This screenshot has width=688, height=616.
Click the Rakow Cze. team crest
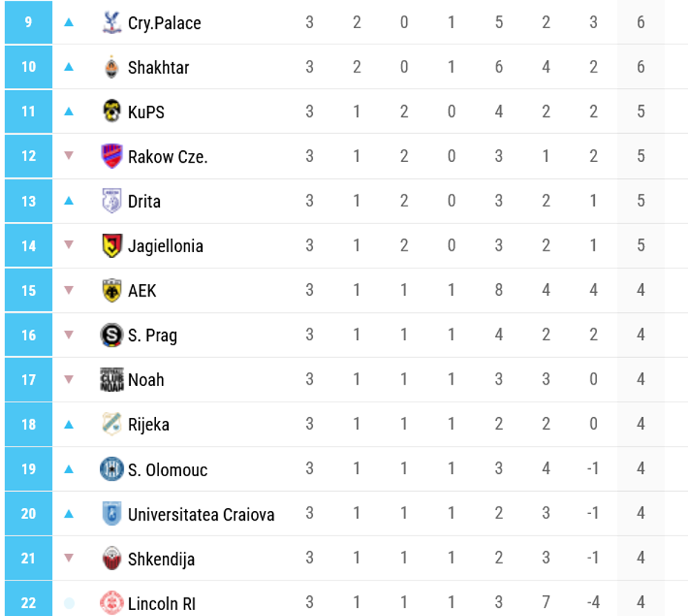click(111, 156)
